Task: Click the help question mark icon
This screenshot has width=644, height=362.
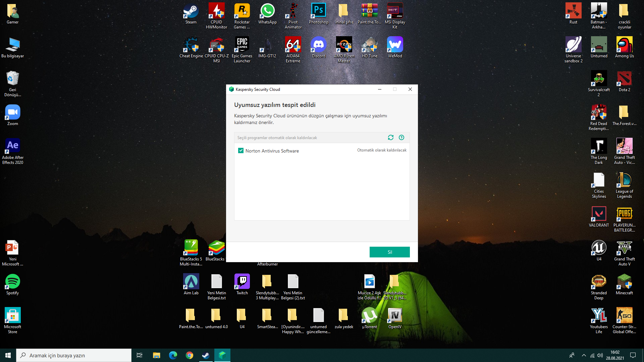Action: (x=401, y=137)
